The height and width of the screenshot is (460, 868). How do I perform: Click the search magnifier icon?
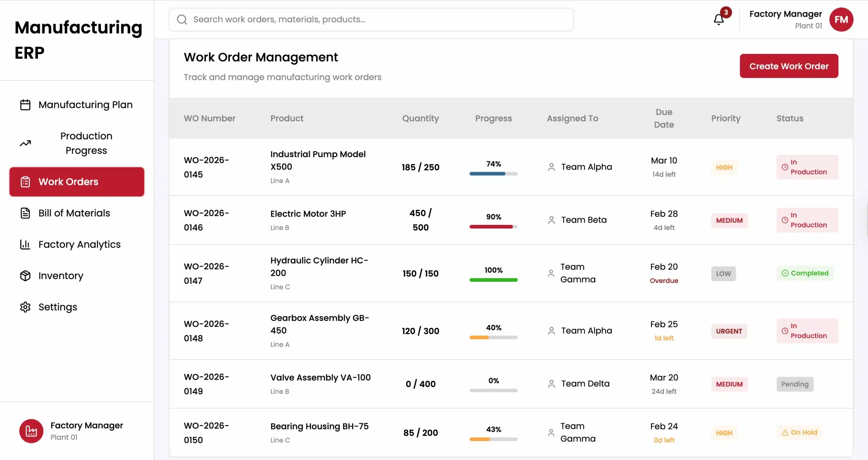pyautogui.click(x=182, y=19)
